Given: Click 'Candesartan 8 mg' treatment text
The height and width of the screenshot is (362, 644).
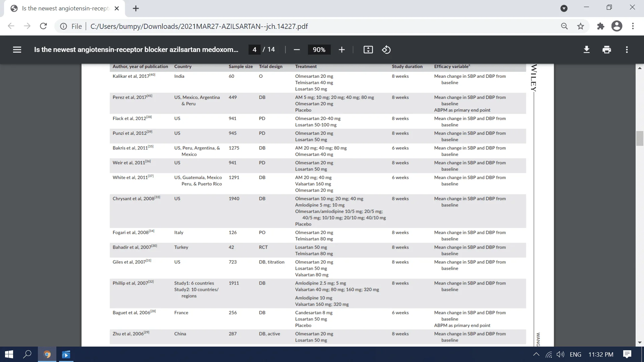Looking at the screenshot, I should [x=314, y=312].
